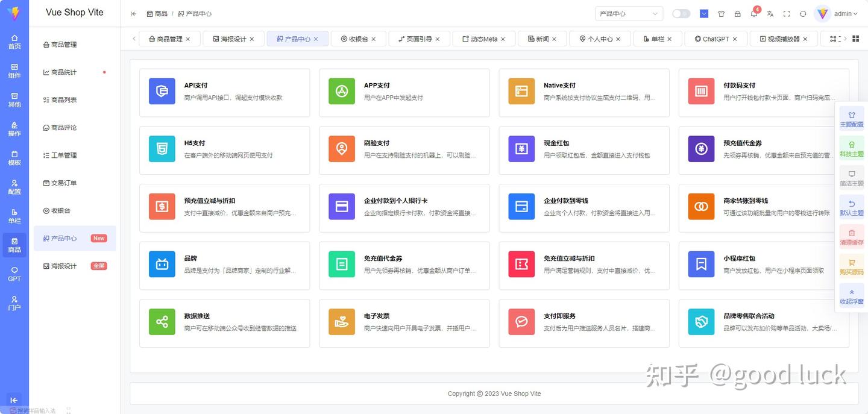Open the API支付 product card
The width and height of the screenshot is (868, 414).
point(224,92)
